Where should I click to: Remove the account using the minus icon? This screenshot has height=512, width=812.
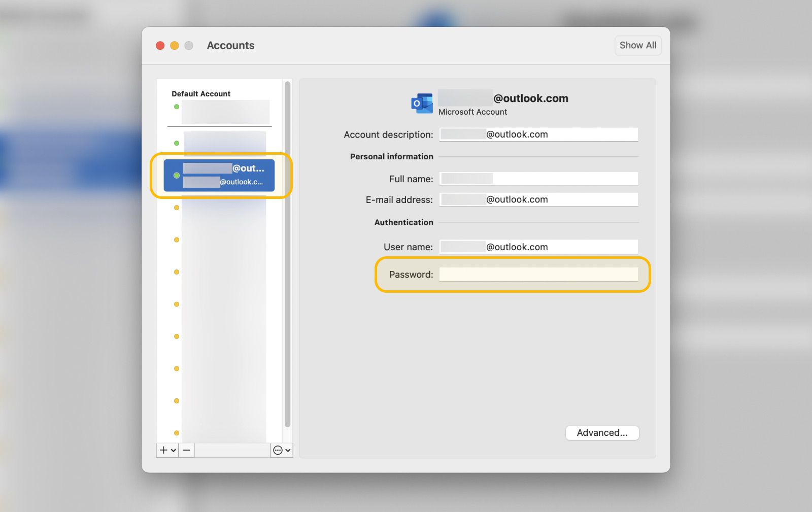[186, 450]
